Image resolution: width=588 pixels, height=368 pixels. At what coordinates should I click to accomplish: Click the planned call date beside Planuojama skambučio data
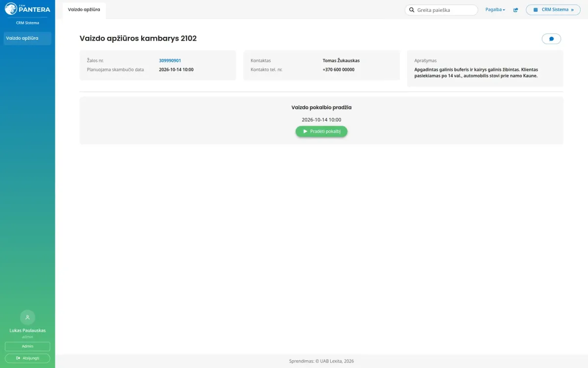[x=176, y=70]
